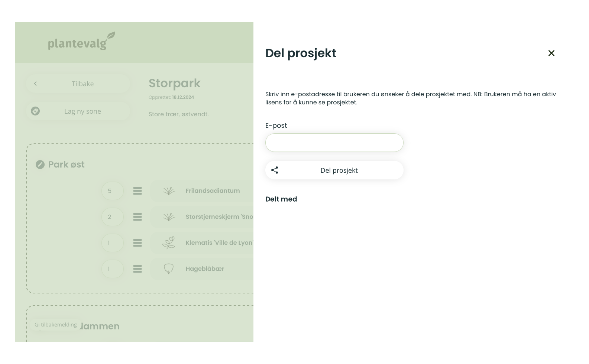
Task: Close the Del prosjekt panel
Action: point(551,53)
